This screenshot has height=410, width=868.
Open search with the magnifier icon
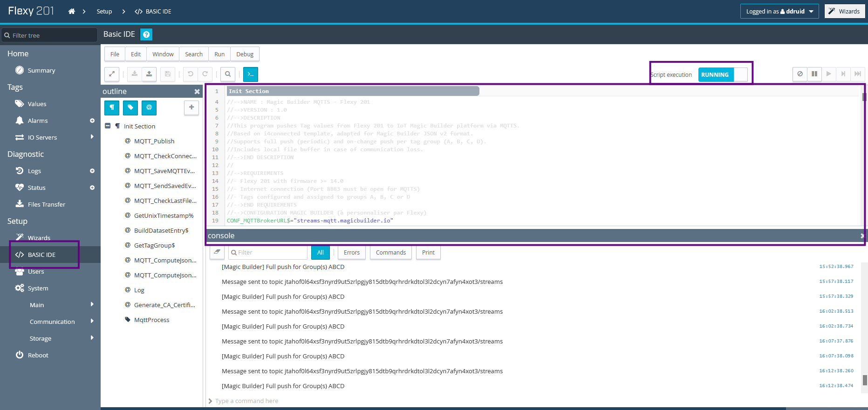[228, 74]
